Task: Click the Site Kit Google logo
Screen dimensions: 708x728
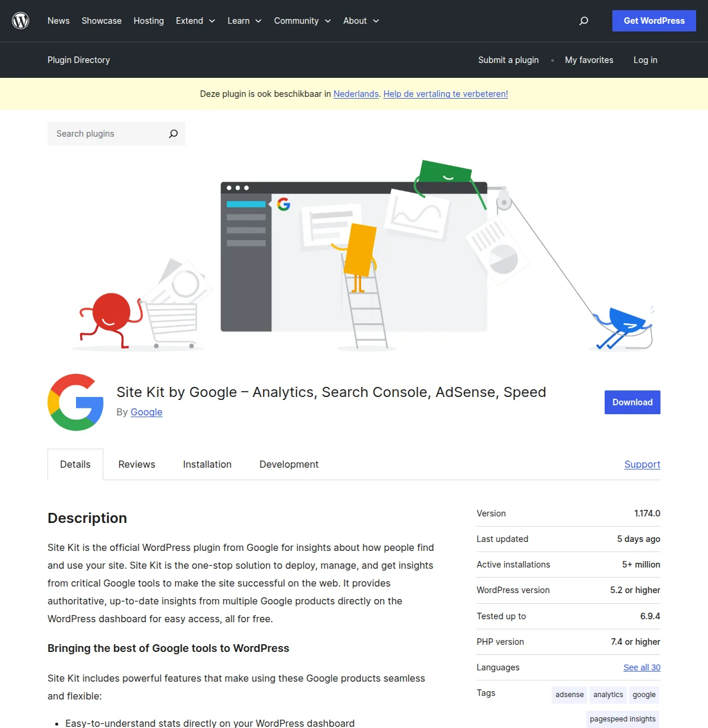Action: (x=75, y=402)
